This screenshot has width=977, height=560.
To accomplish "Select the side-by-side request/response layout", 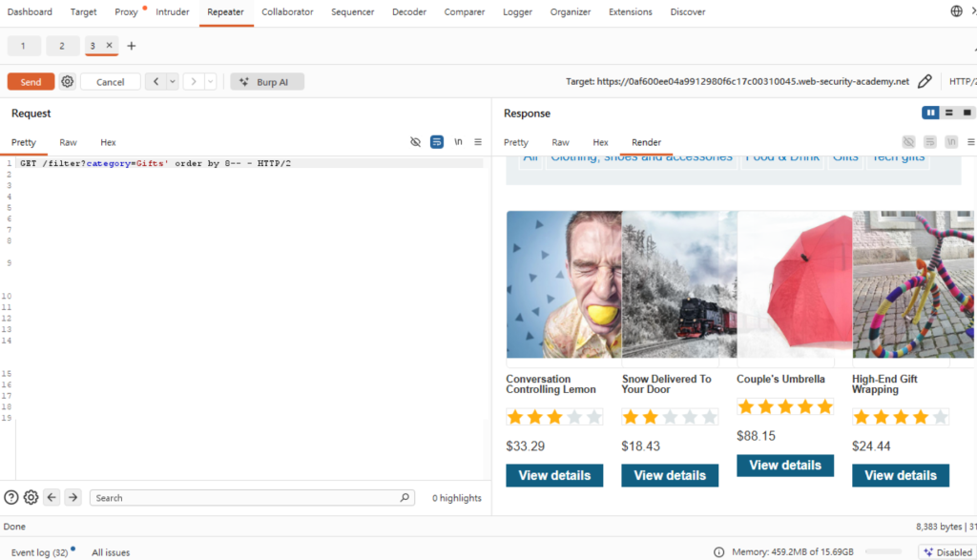I will pyautogui.click(x=930, y=113).
